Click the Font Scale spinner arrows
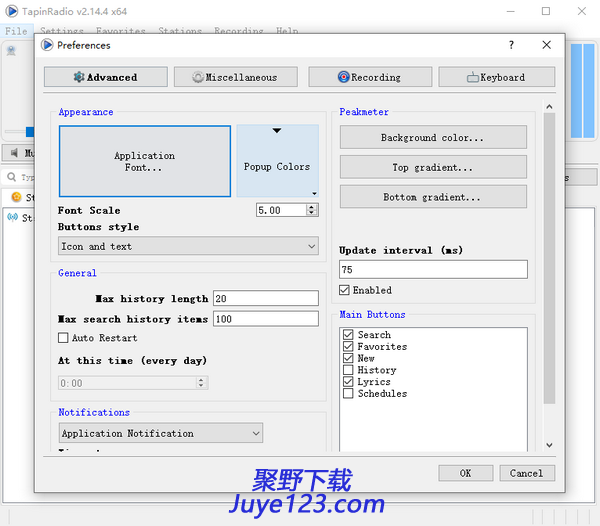The image size is (600, 526). click(x=312, y=210)
